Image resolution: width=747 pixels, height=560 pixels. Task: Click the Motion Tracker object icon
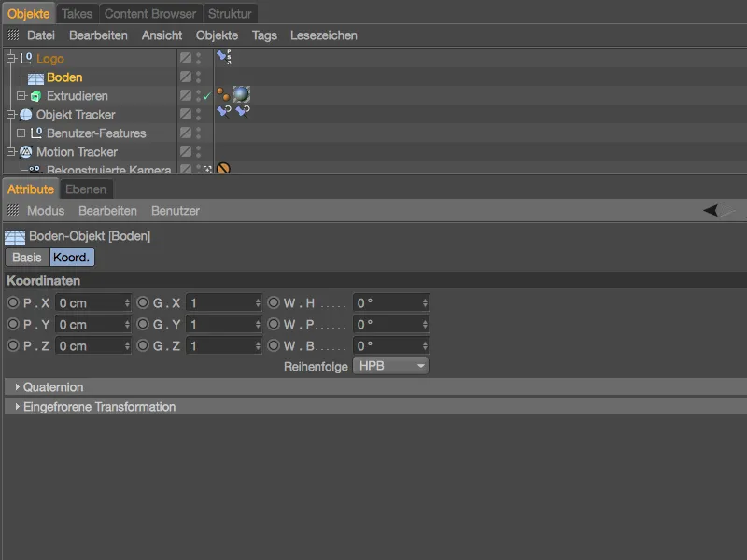click(x=26, y=152)
